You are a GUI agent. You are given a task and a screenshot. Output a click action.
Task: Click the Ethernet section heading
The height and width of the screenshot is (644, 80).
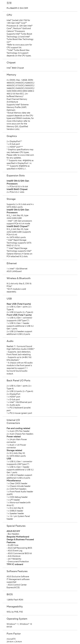coord(12,263)
